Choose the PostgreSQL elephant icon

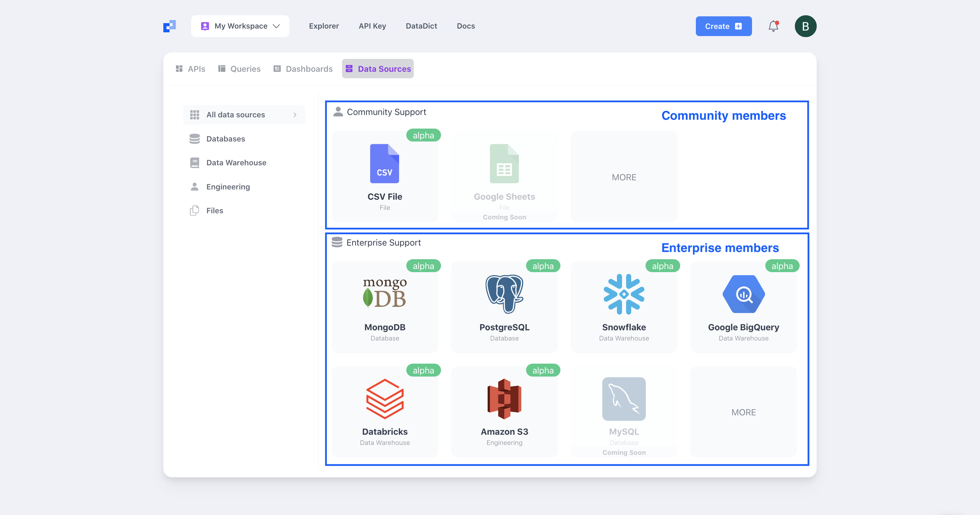pyautogui.click(x=504, y=294)
